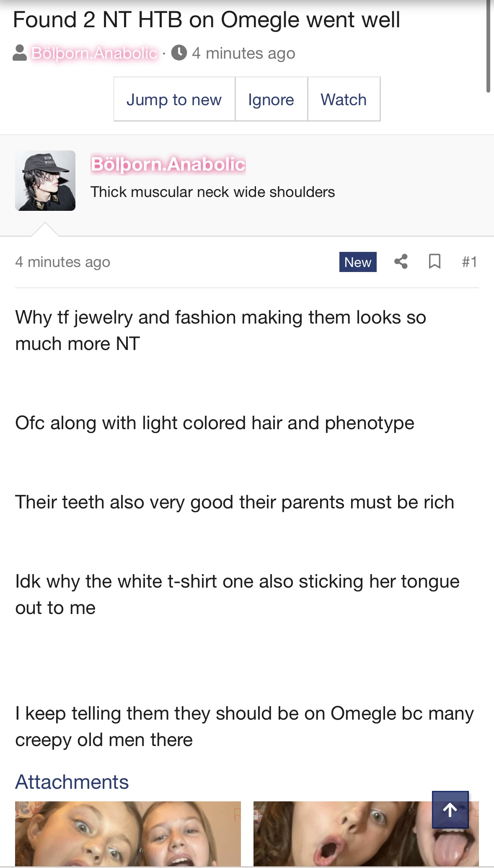Click the vertical scrollbar on the right edge
The width and height of the screenshot is (494, 868).
(x=488, y=46)
